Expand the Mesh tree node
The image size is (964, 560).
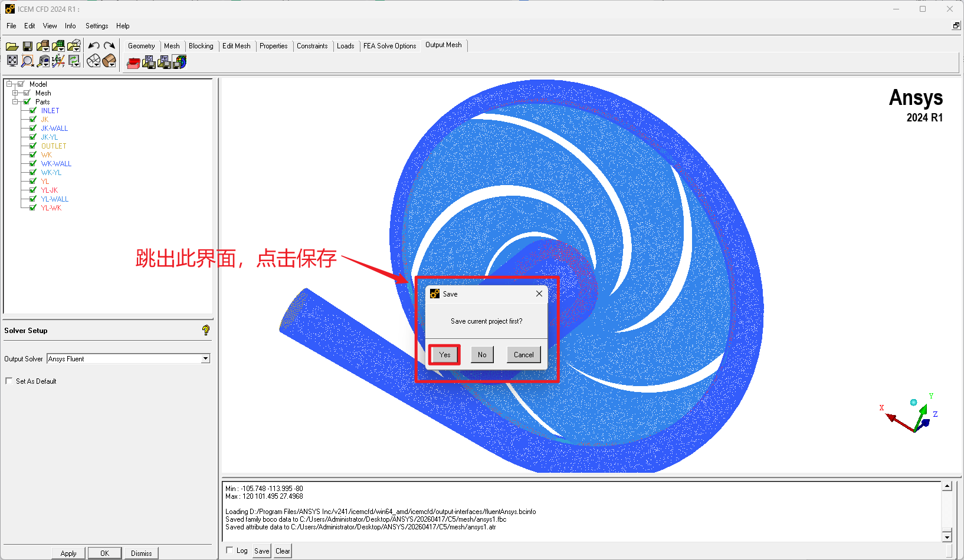(15, 93)
